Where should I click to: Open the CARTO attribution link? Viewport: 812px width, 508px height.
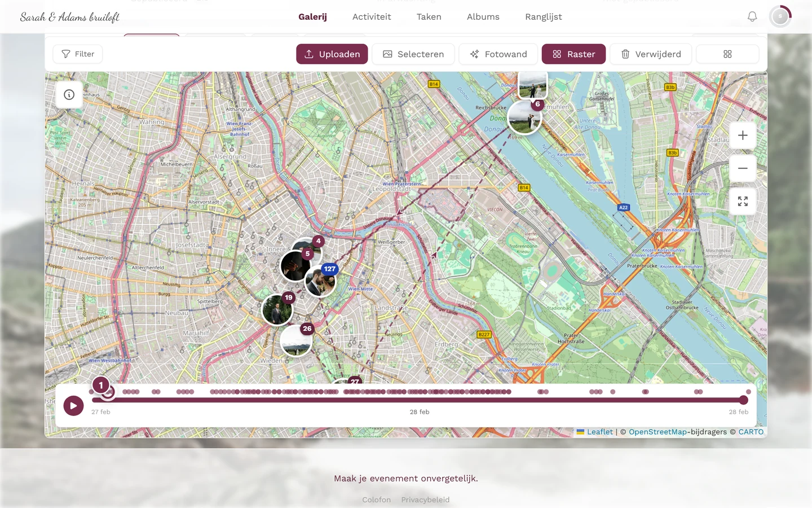751,432
